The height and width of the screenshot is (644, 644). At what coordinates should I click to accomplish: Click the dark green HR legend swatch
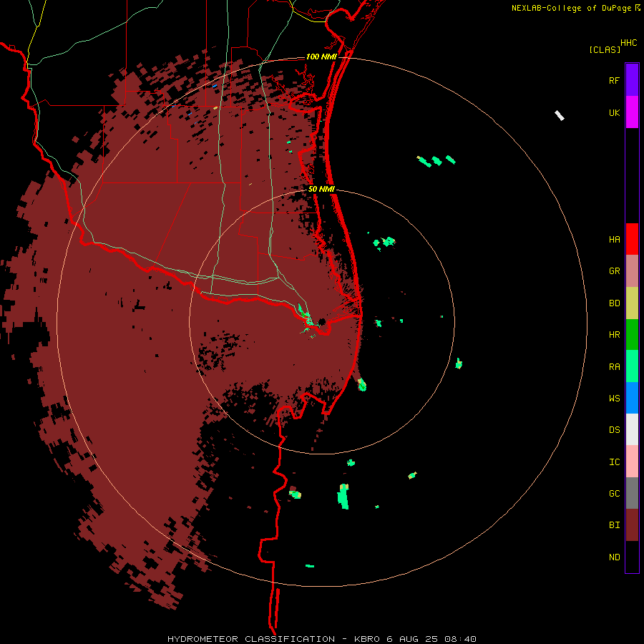pos(632,334)
